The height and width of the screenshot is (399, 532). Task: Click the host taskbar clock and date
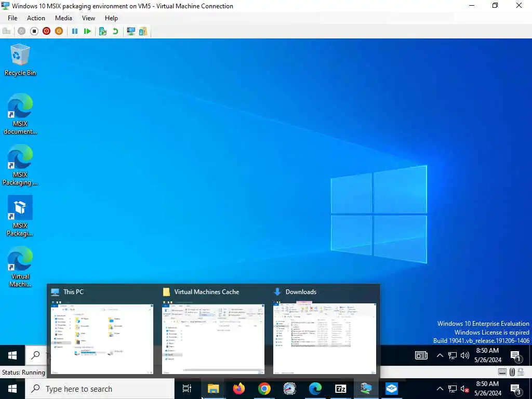488,389
